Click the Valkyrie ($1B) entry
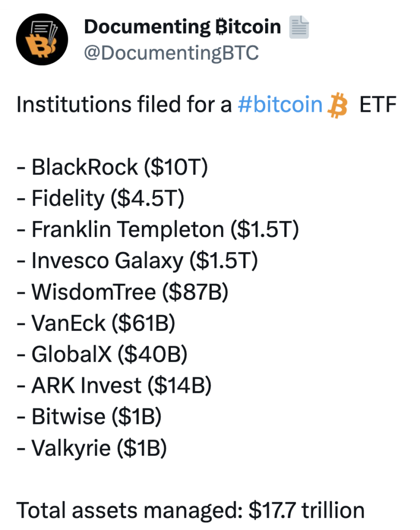420x530 pixels. [x=92, y=448]
